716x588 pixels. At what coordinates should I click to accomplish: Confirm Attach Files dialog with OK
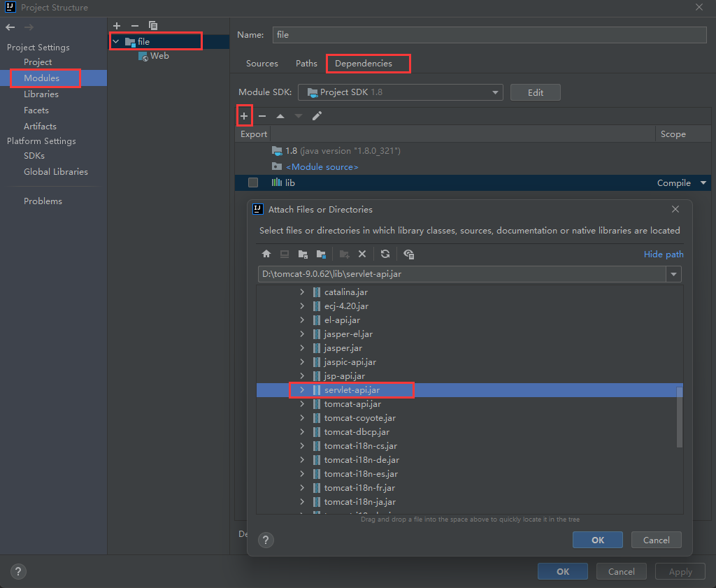(598, 540)
